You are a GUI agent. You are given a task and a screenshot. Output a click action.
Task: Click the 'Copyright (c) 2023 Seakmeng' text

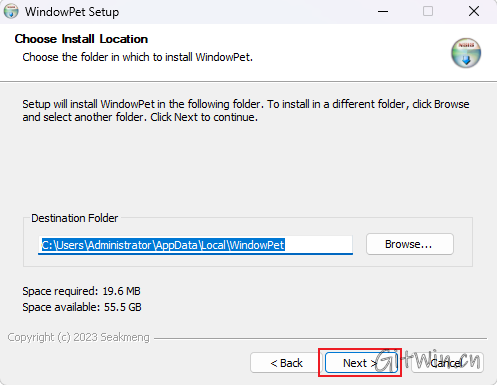(x=78, y=337)
